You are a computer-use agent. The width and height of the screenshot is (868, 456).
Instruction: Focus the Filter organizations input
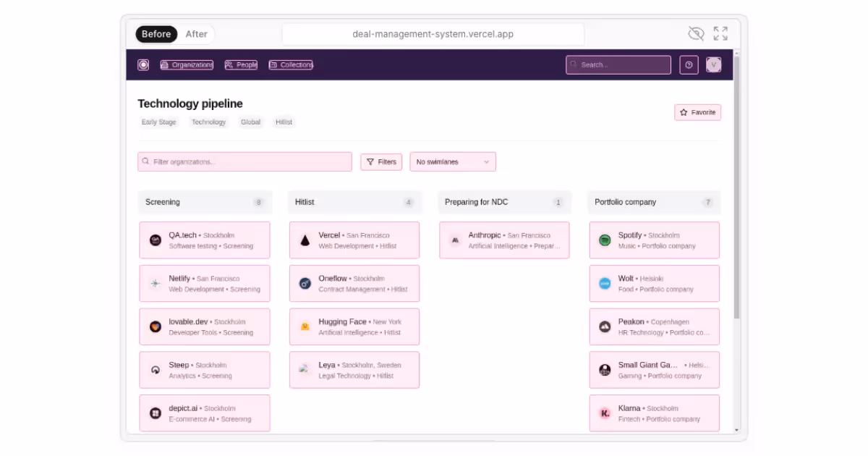point(244,161)
